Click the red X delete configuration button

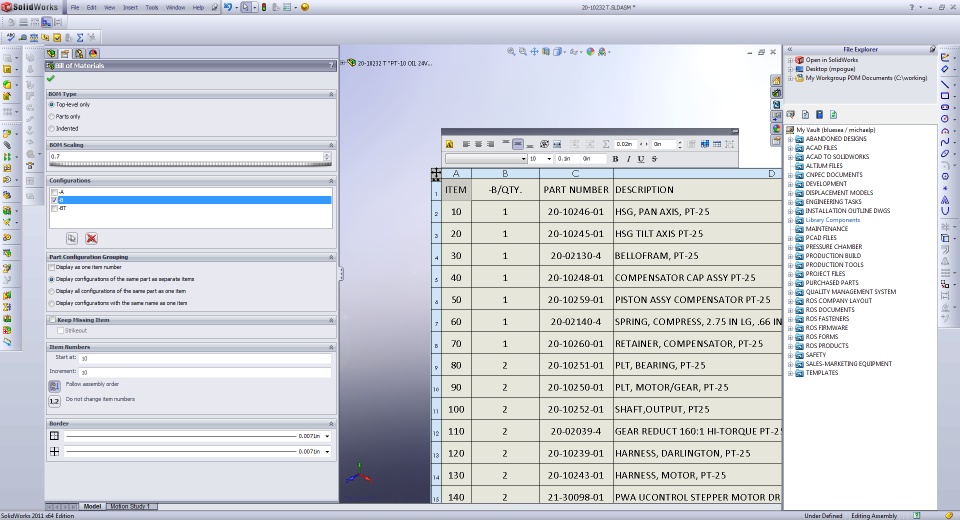(91, 238)
